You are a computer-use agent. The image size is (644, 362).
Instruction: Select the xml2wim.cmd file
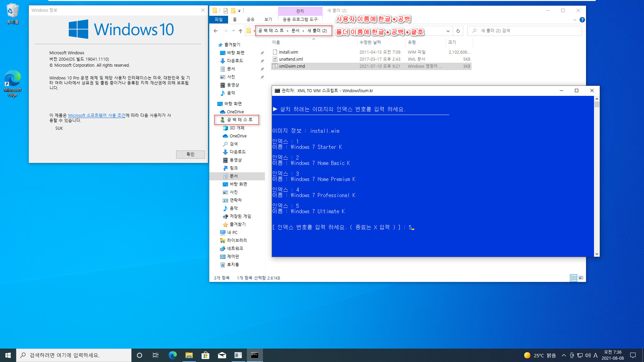pyautogui.click(x=371, y=66)
